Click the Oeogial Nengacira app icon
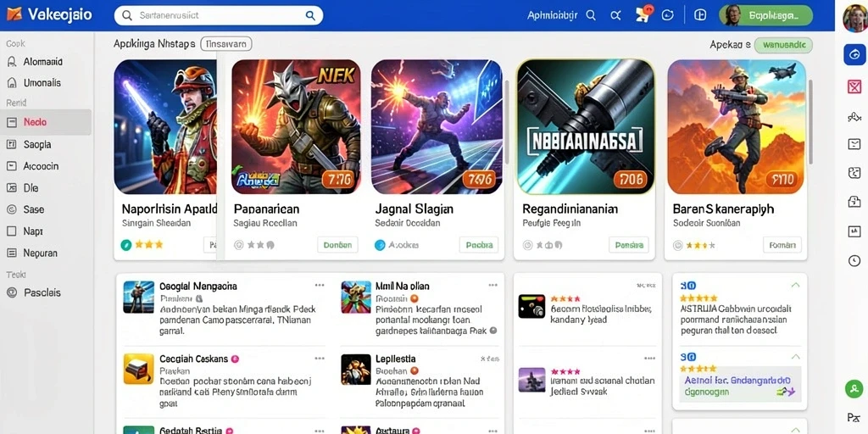868x434 pixels. coord(138,297)
